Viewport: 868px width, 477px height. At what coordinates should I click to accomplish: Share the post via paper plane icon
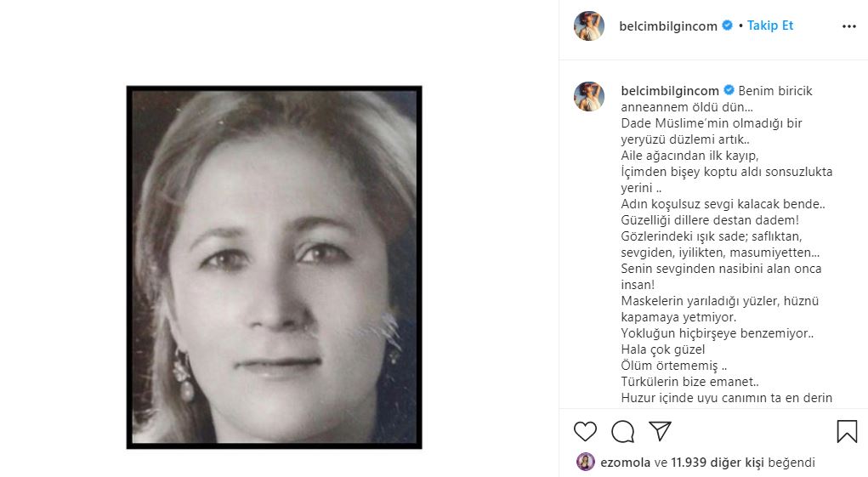click(x=661, y=431)
